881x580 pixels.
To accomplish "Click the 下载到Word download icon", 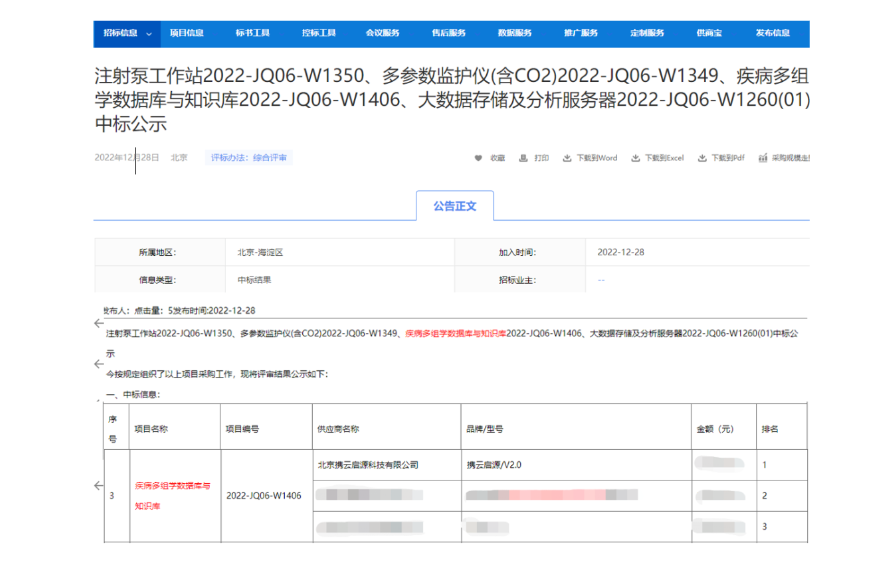I will pyautogui.click(x=567, y=158).
